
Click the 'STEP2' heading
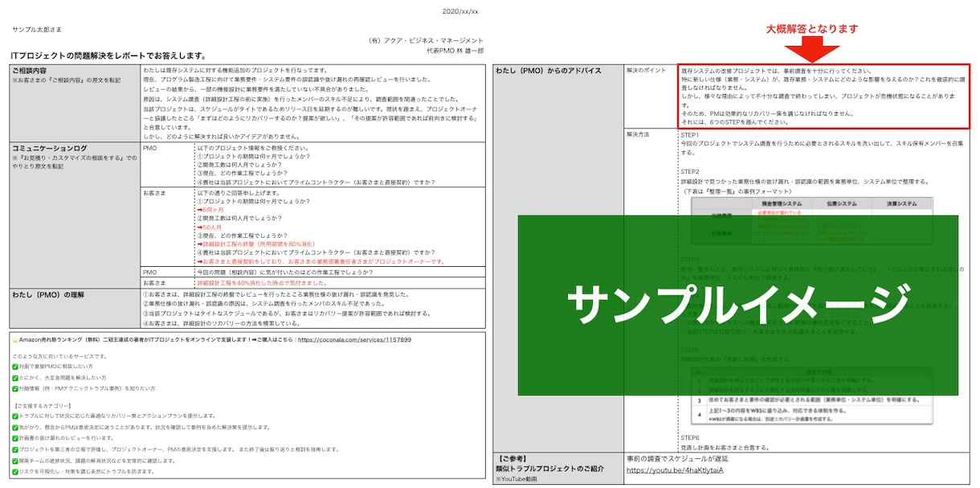[690, 171]
